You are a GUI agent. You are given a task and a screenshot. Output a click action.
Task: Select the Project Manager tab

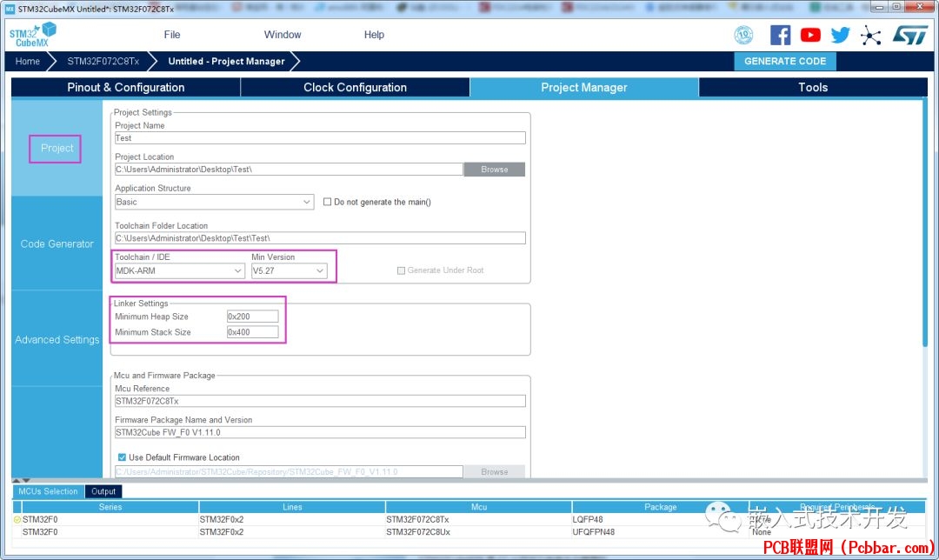tap(584, 88)
